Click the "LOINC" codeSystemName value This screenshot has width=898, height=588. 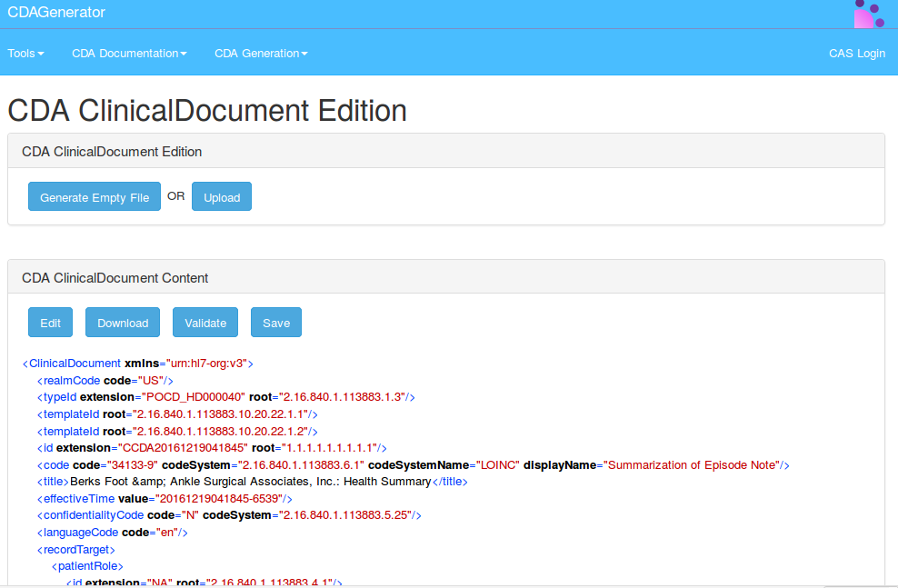point(498,465)
